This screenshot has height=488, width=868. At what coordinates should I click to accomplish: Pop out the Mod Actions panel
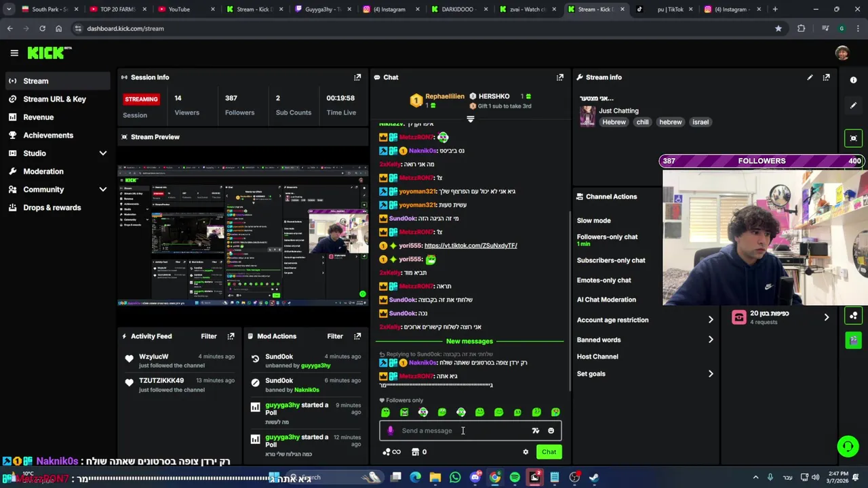coord(357,336)
